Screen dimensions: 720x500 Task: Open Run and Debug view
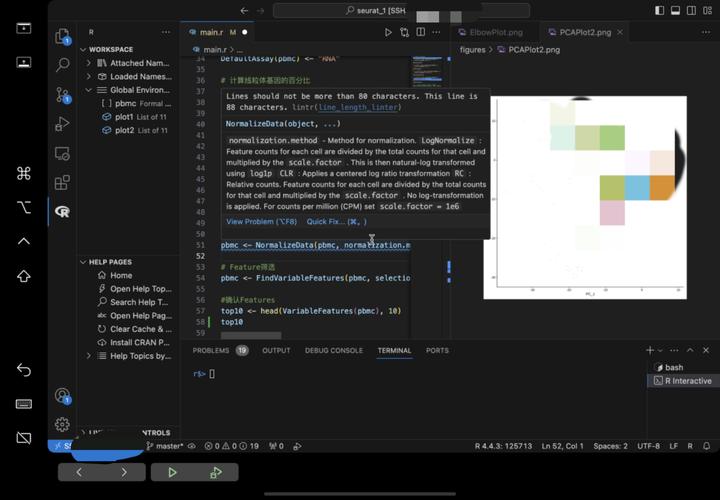[62, 124]
